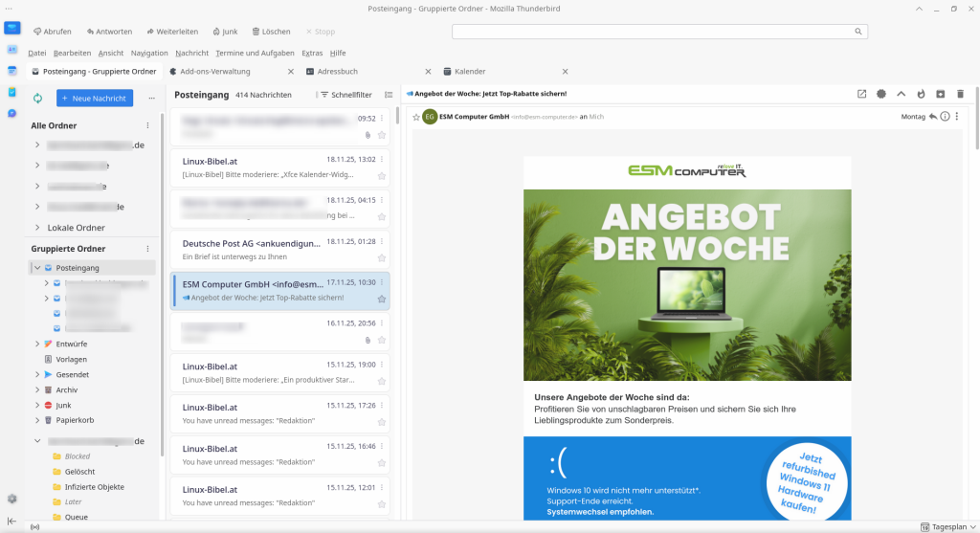This screenshot has height=533, width=980.
Task: Expand the Lokale Ordner tree item
Action: [37, 228]
